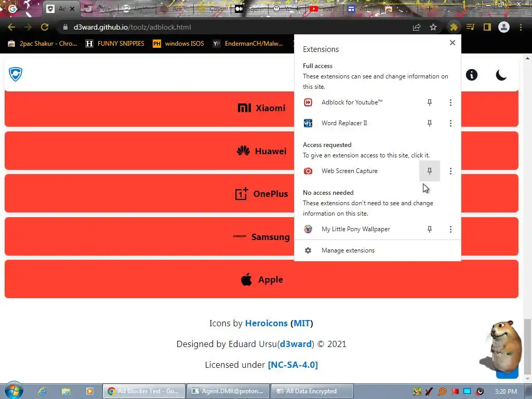
Task: Open the Chrome three-dot menu
Action: [x=521, y=27]
